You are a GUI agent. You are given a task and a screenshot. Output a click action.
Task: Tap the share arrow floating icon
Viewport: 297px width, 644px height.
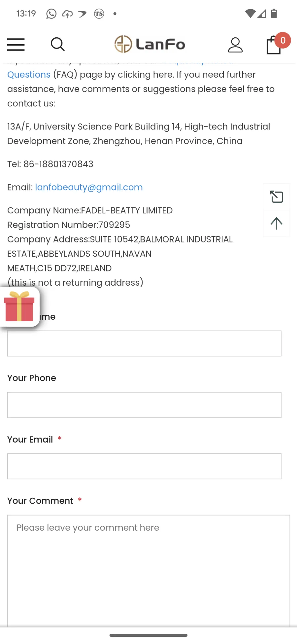pos(277,197)
